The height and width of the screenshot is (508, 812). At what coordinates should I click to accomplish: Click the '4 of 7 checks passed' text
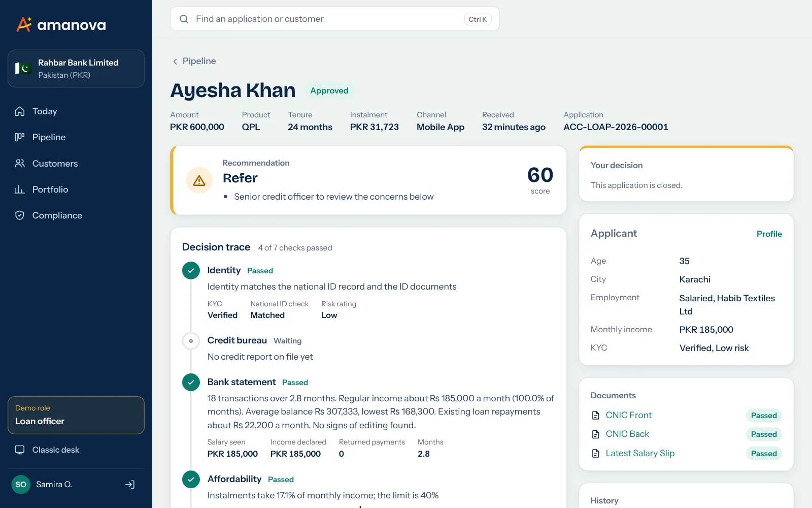pyautogui.click(x=295, y=248)
